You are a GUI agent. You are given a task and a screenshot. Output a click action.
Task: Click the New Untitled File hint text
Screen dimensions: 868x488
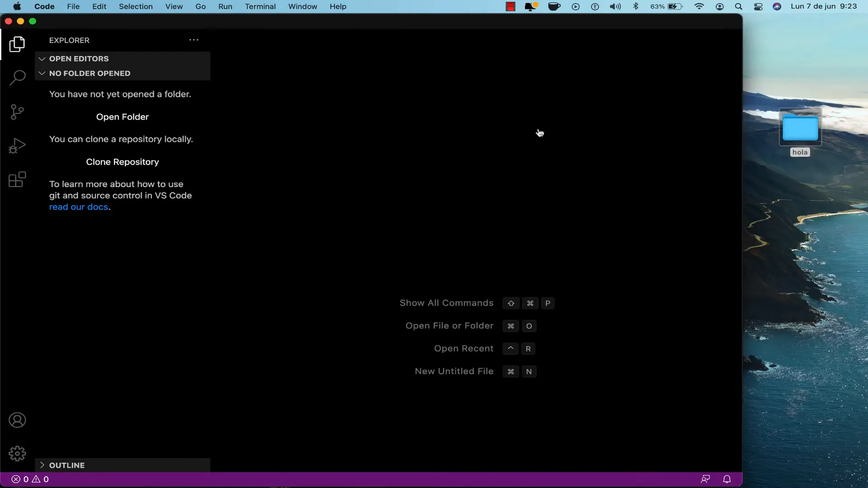pos(454,371)
